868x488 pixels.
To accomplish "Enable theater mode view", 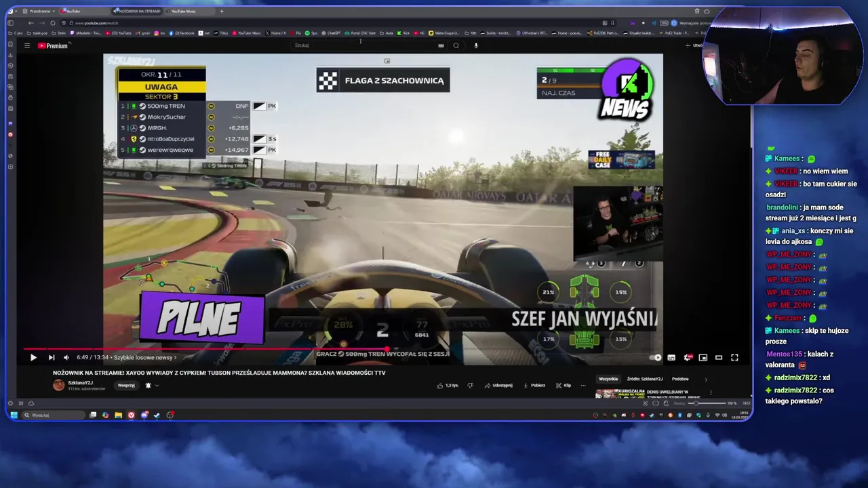I will (x=719, y=357).
